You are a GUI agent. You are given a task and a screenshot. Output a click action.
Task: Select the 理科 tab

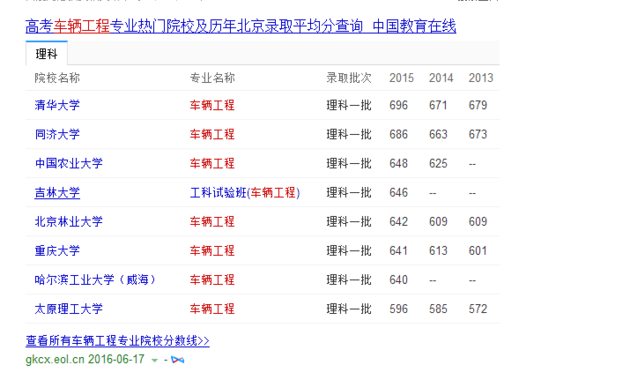pyautogui.click(x=47, y=53)
